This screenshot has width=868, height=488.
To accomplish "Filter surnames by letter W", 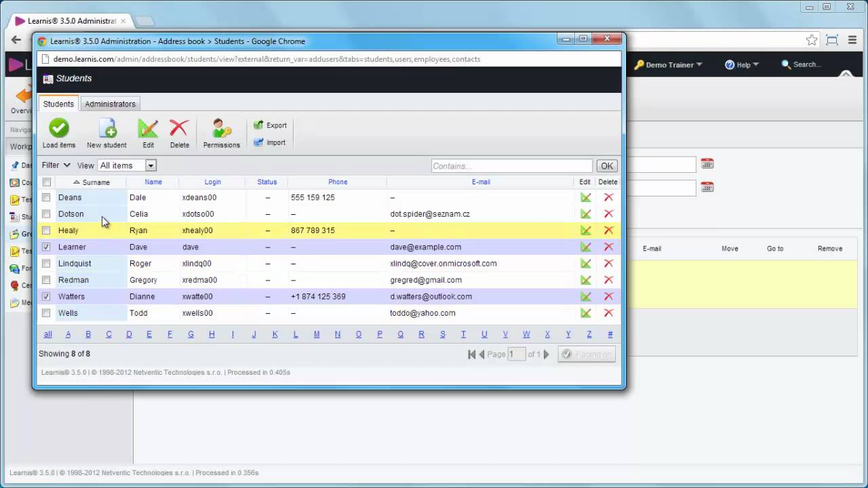I will [526, 334].
